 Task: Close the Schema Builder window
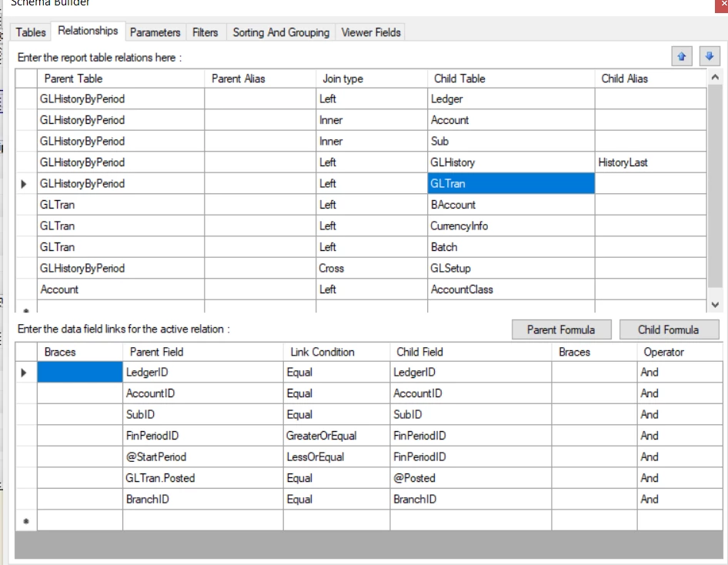click(722, 5)
